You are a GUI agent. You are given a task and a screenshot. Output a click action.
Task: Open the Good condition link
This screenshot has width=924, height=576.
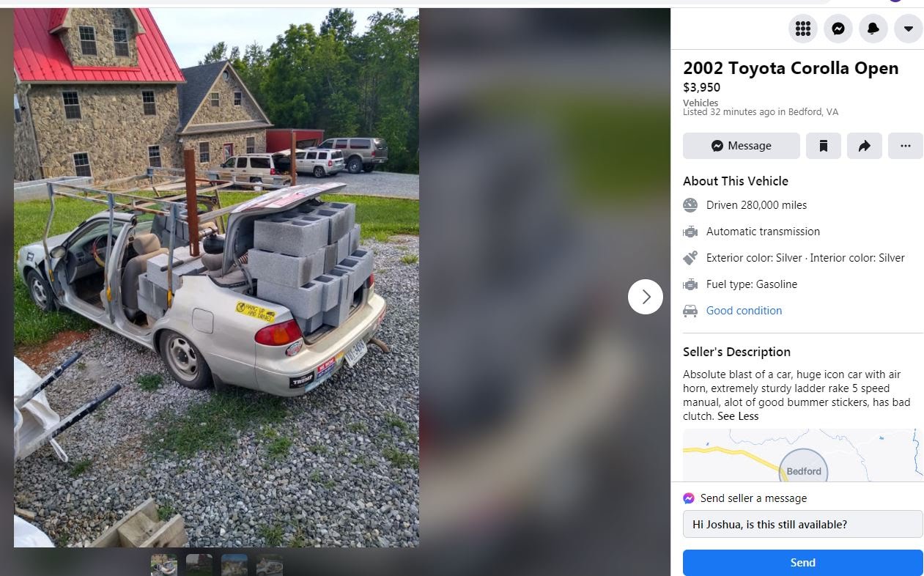pos(744,311)
